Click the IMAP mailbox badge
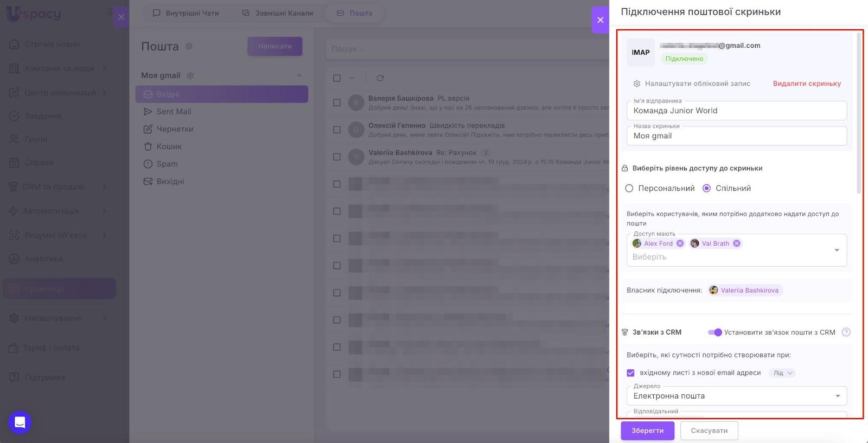 (x=641, y=53)
